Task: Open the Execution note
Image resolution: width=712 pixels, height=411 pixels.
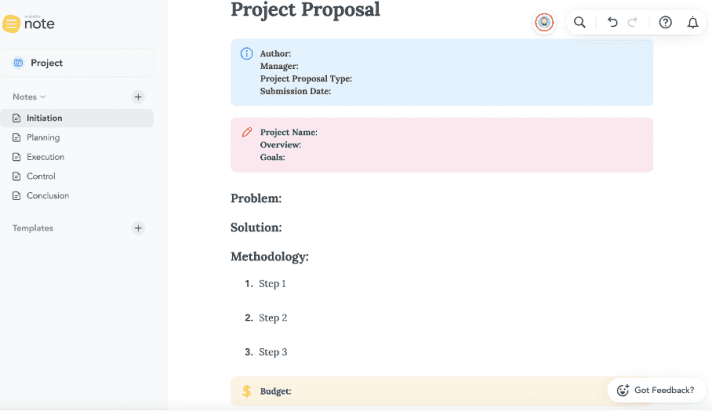Action: point(45,157)
